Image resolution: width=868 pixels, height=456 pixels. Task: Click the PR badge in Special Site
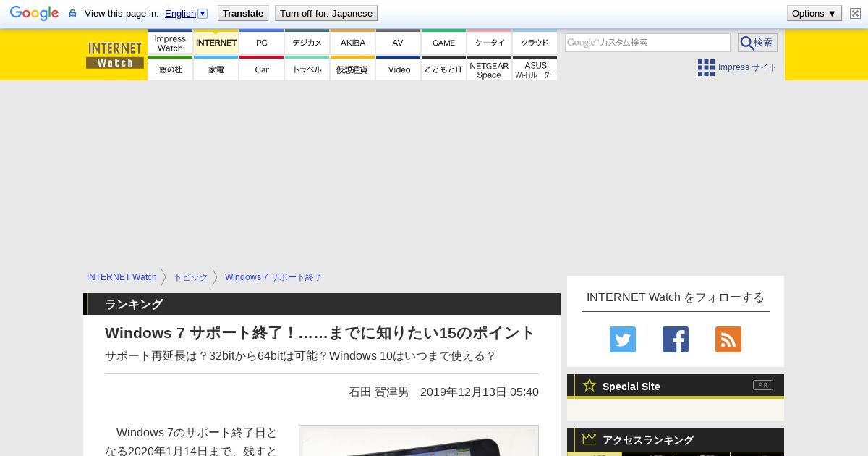point(763,385)
